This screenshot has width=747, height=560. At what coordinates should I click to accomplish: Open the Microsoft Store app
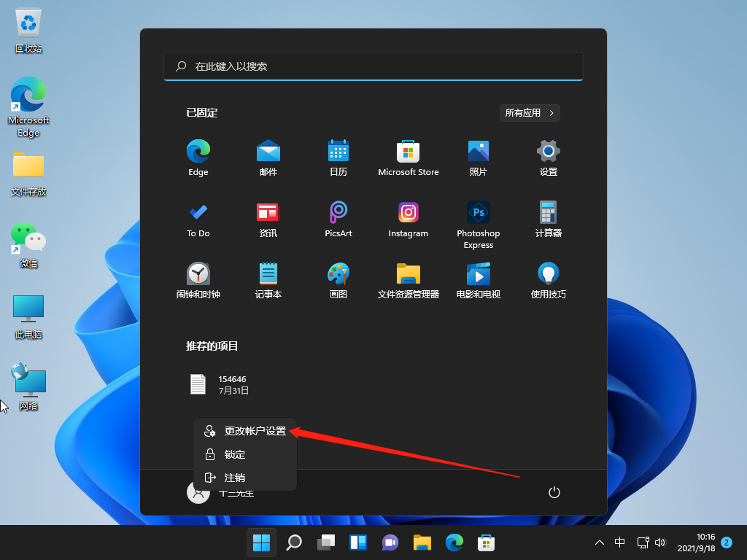tap(408, 158)
